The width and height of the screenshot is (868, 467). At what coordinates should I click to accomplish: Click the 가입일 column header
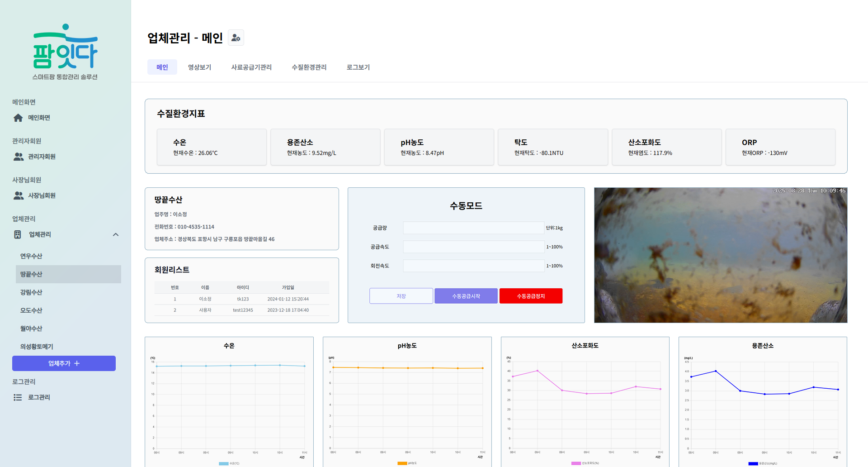tap(288, 288)
